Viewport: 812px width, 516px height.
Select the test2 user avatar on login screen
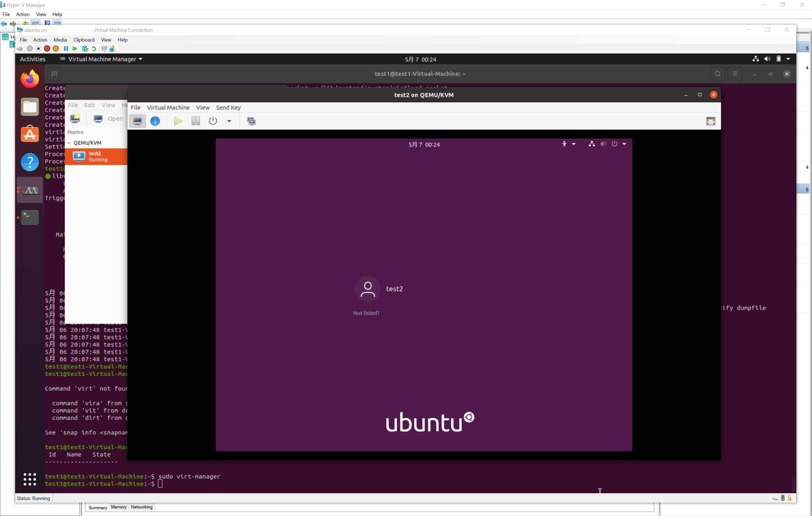[367, 289]
